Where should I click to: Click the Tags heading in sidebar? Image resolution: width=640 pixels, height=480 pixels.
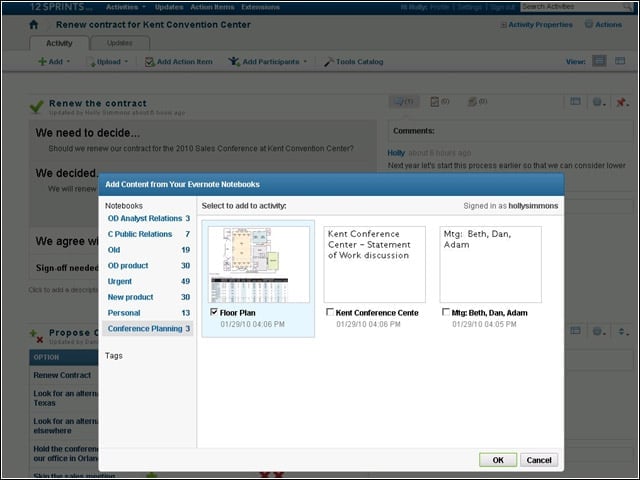pos(113,356)
